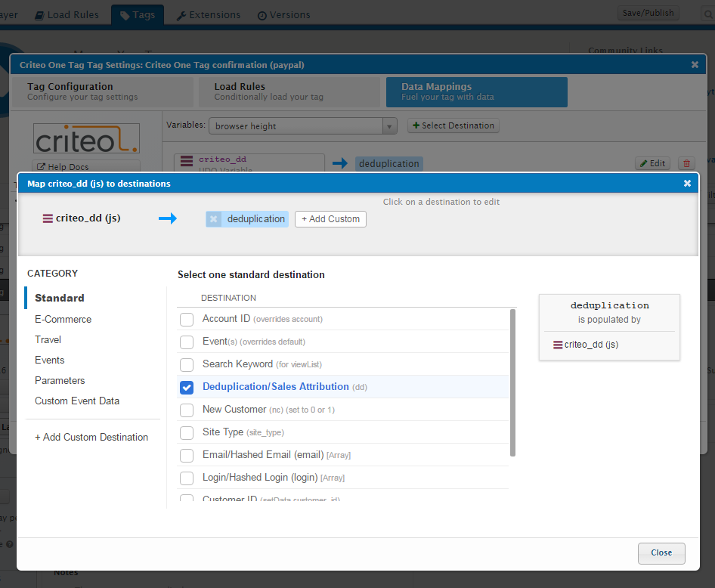Click + Add Custom button
This screenshot has height=588, width=715.
[330, 218]
